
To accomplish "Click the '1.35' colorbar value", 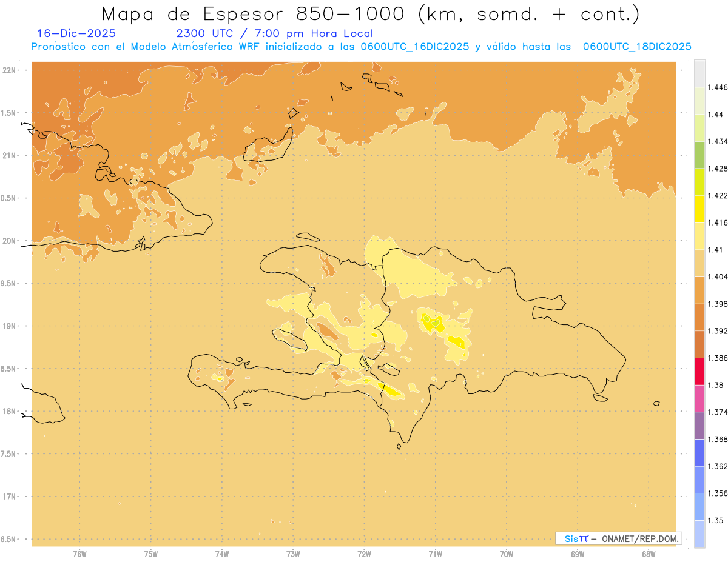I will point(715,521).
